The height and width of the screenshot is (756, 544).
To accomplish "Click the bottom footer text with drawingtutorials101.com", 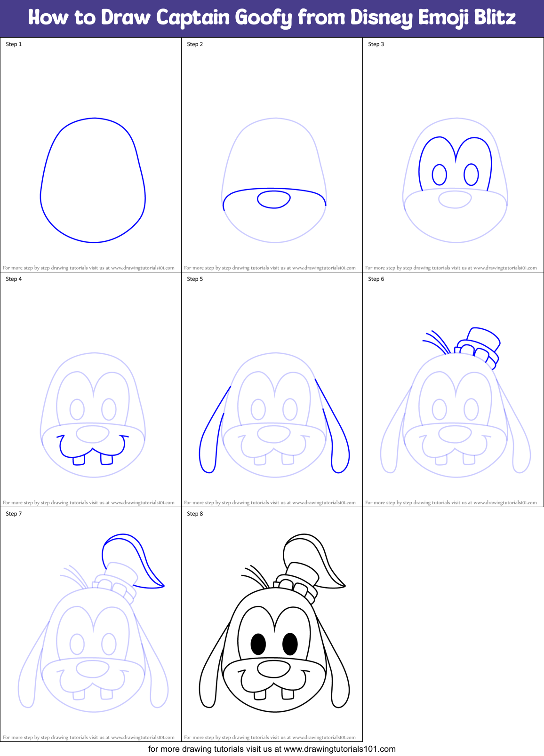I will pyautogui.click(x=272, y=749).
